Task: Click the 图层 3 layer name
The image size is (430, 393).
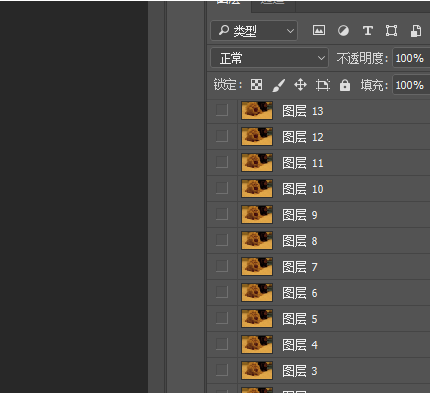Action: 300,371
